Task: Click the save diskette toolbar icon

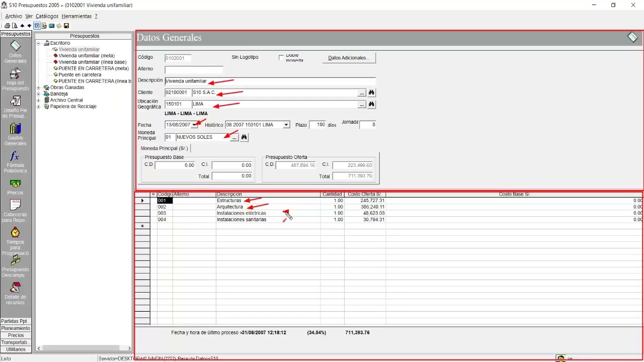Action: [x=66, y=26]
